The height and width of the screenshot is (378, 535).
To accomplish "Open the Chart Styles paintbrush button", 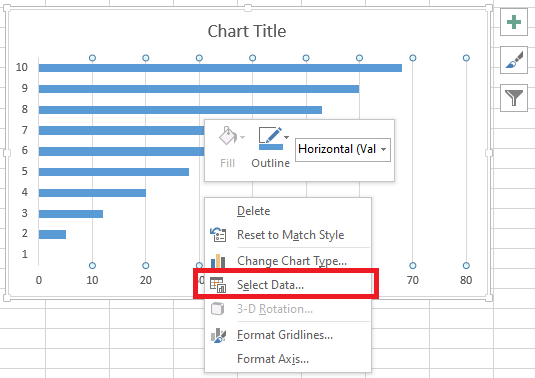I will point(514,60).
